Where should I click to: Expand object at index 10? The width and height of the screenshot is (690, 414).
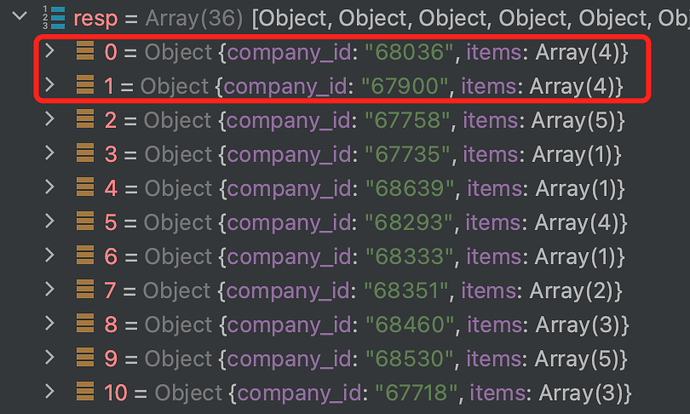pos(49,393)
